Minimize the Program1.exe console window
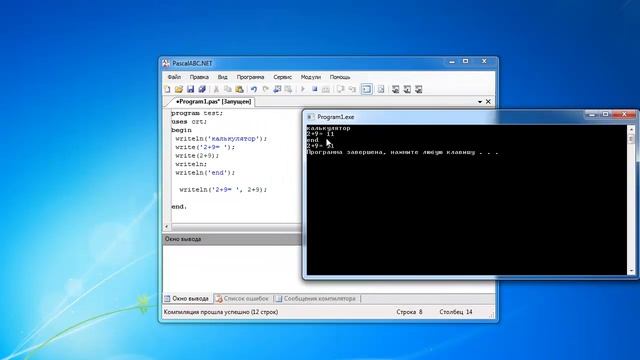 click(x=592, y=115)
